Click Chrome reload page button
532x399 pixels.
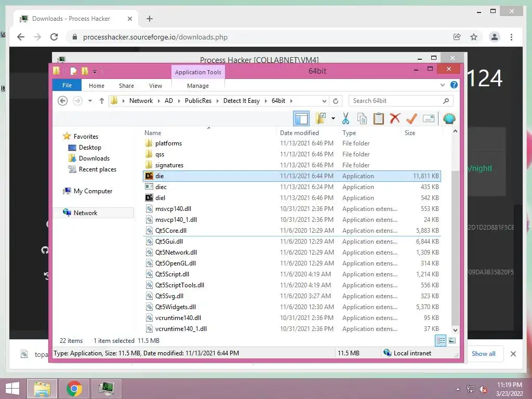[x=54, y=37]
